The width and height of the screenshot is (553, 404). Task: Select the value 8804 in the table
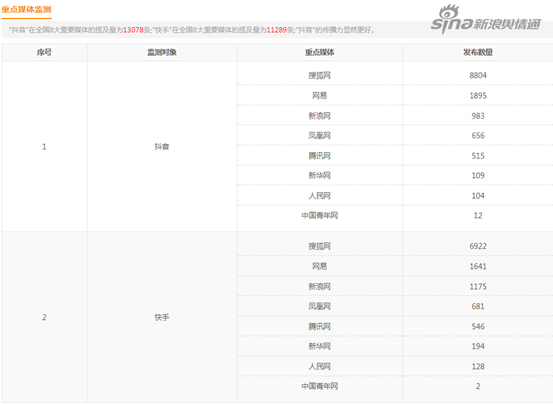[x=478, y=75]
